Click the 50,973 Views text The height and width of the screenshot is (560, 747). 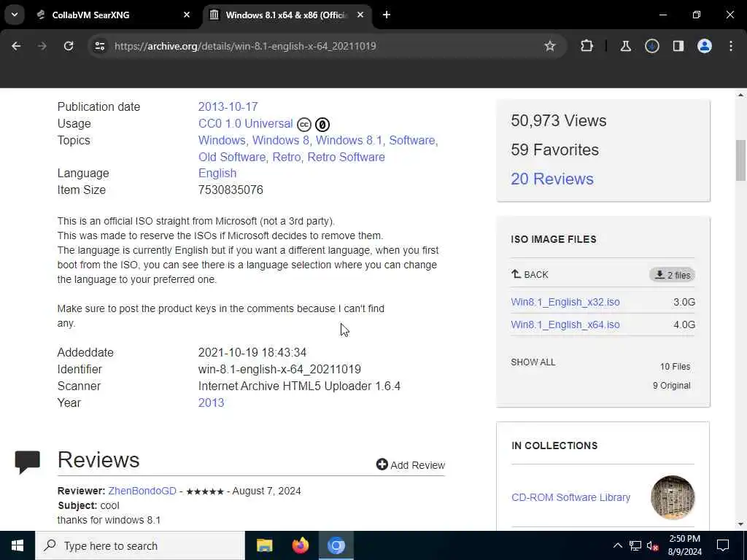click(x=558, y=121)
